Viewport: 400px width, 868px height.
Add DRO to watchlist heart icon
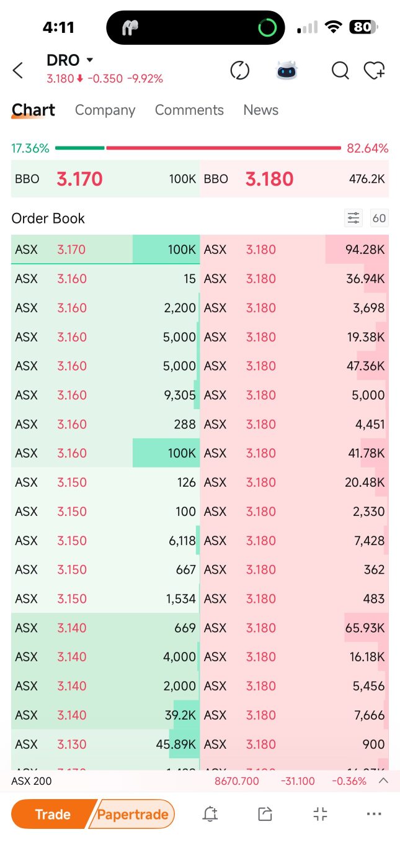click(x=375, y=71)
